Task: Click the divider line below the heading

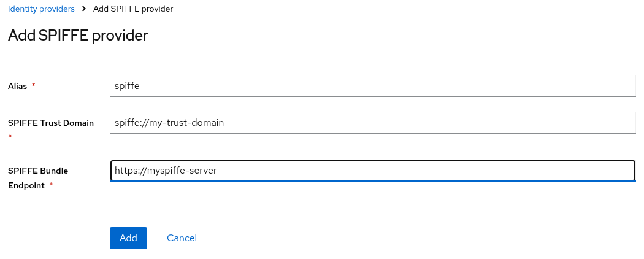Action: (322, 60)
